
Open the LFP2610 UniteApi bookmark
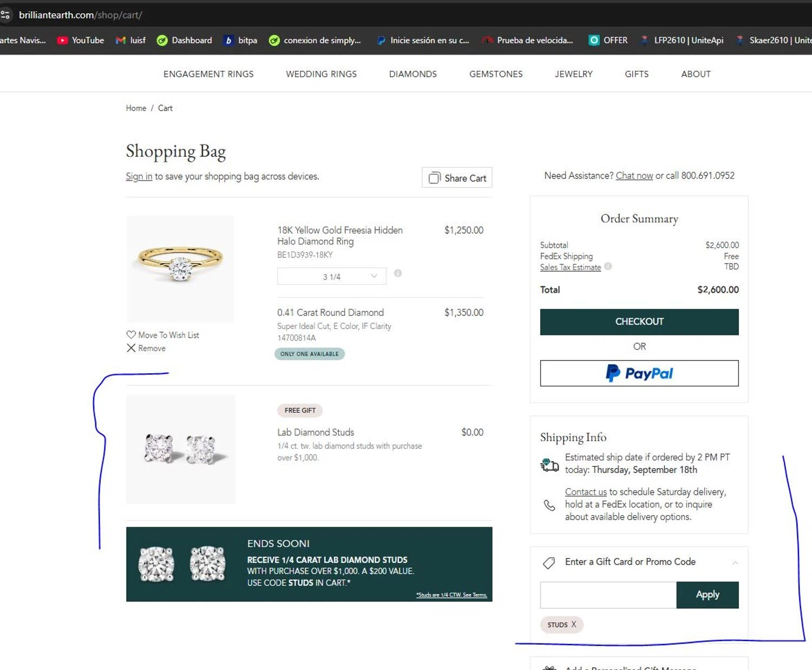[682, 40]
